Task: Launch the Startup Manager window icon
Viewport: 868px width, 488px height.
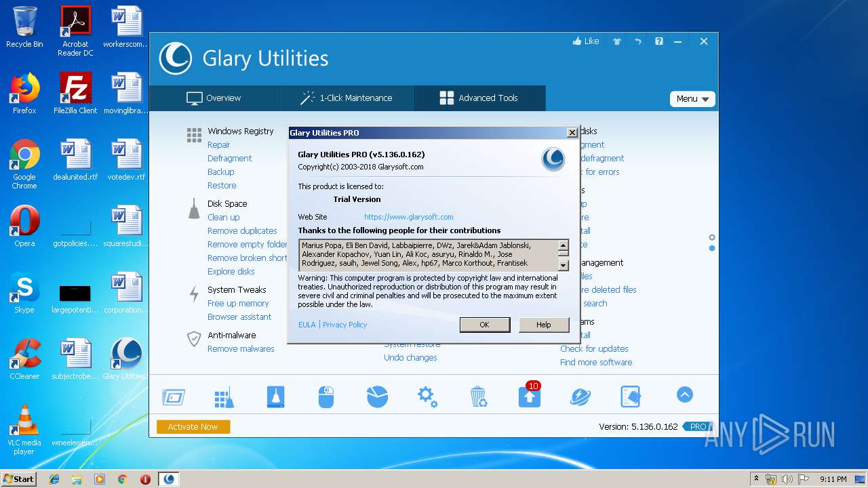Action: click(x=174, y=397)
